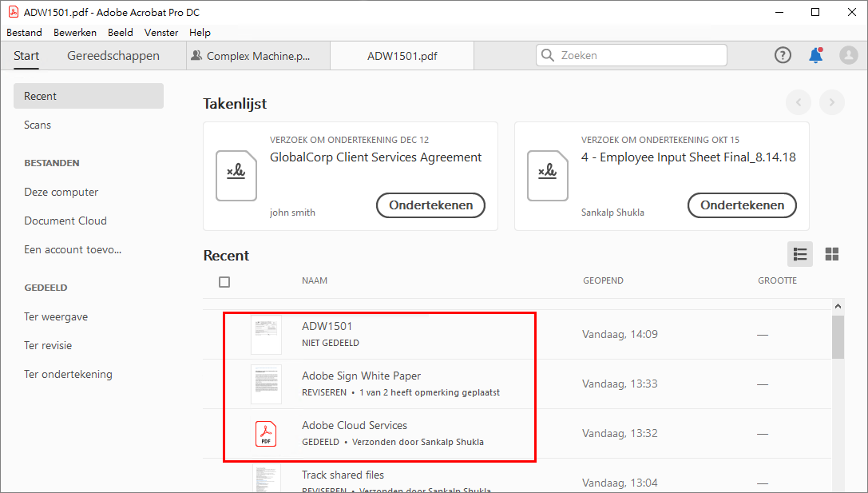Select the ADW1501 file name
Screen dimensions: 868x493
click(327, 326)
